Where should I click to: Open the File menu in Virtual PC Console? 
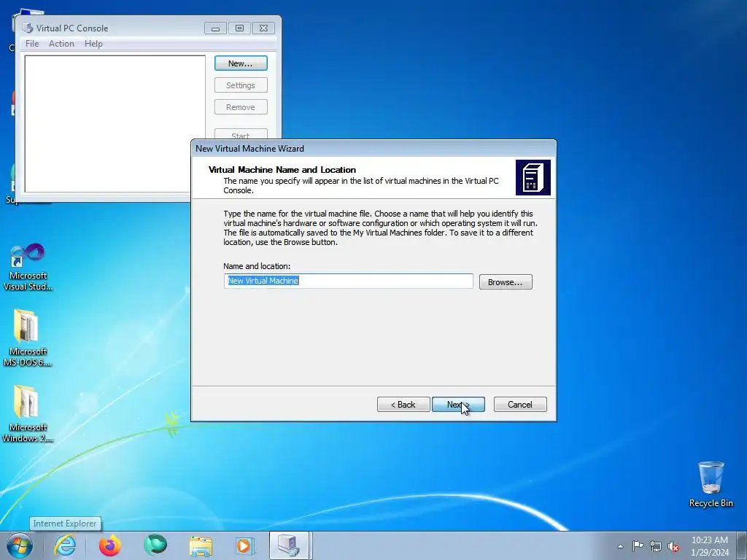click(x=32, y=43)
